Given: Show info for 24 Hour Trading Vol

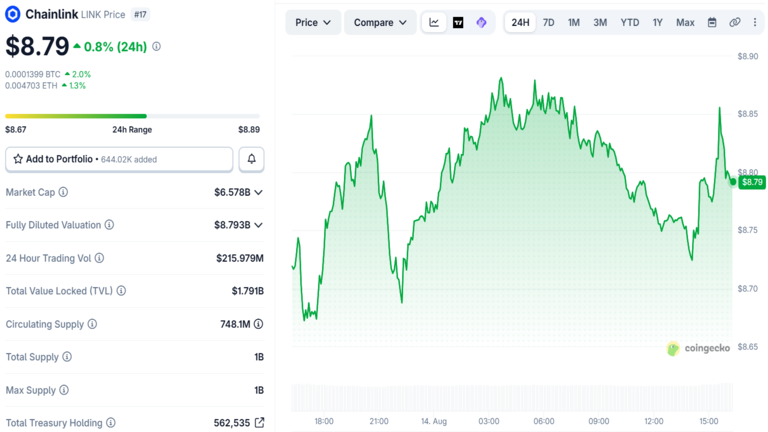Looking at the screenshot, I should click(x=99, y=258).
